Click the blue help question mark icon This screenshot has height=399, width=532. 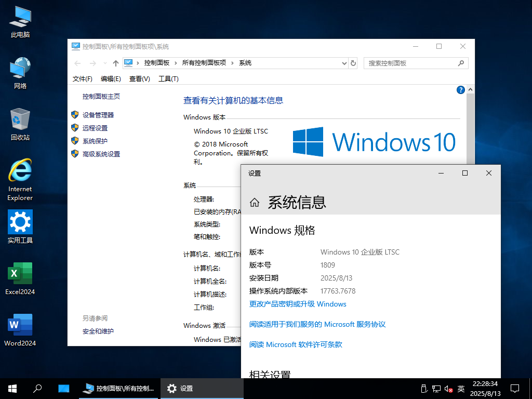pos(460,90)
